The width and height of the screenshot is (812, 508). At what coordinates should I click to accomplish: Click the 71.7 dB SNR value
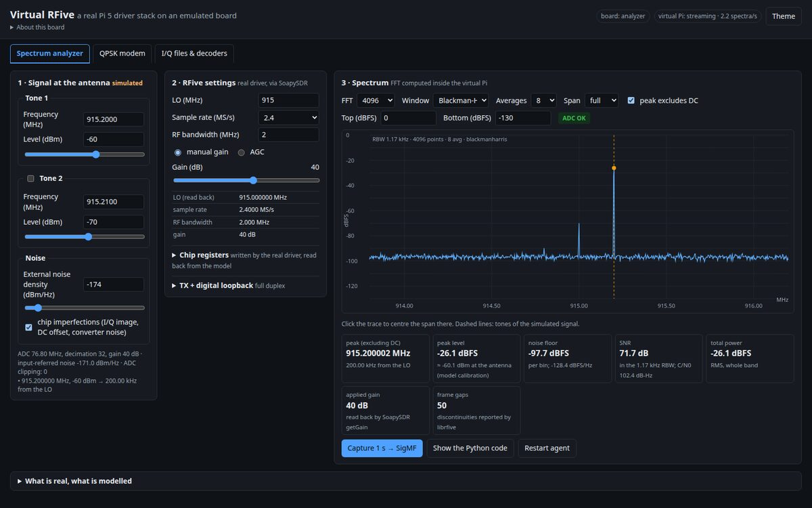[x=634, y=353]
